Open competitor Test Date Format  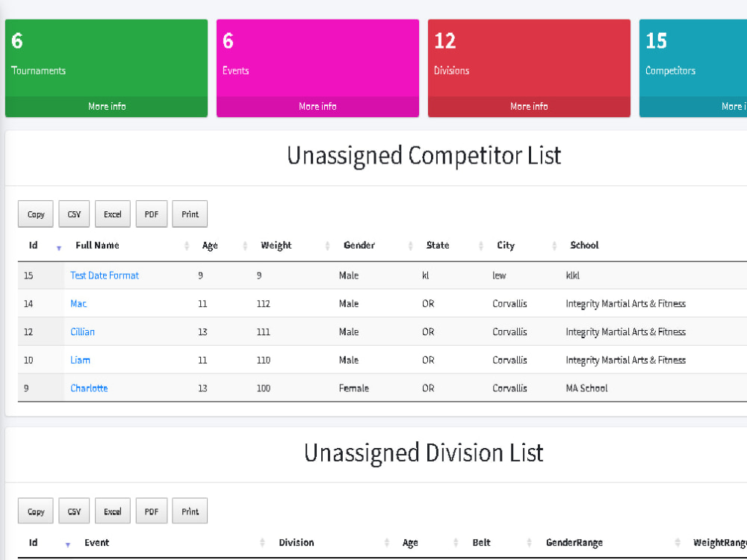[x=105, y=276]
